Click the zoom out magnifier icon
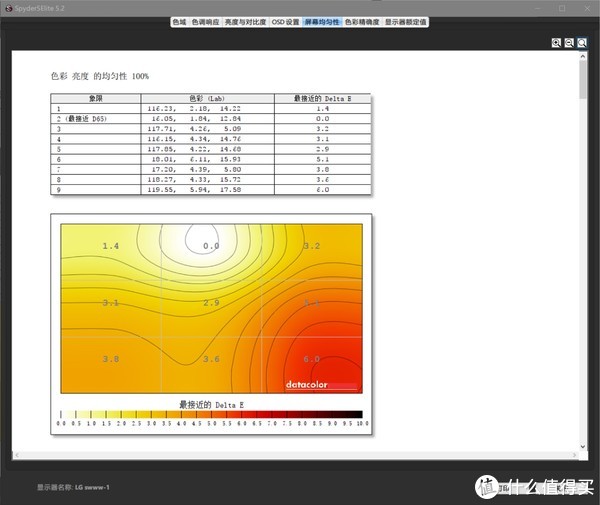600x505 pixels. 569,43
